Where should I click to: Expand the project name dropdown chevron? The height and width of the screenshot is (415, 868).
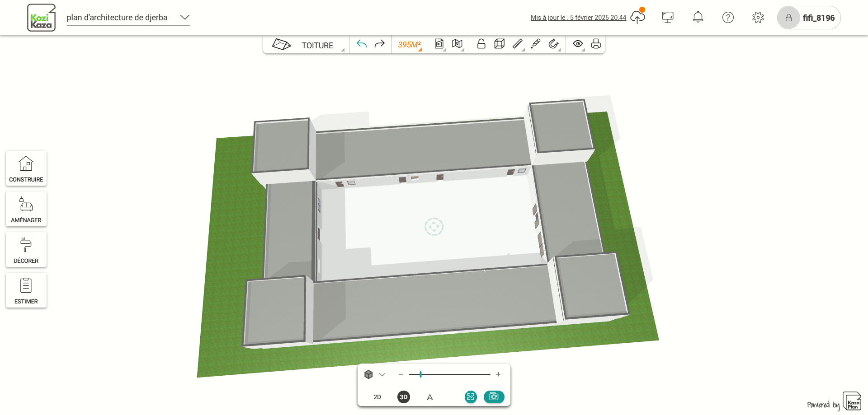tap(184, 18)
